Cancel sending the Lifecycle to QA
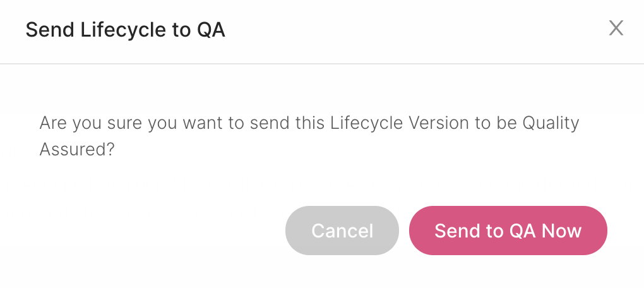 pos(342,231)
